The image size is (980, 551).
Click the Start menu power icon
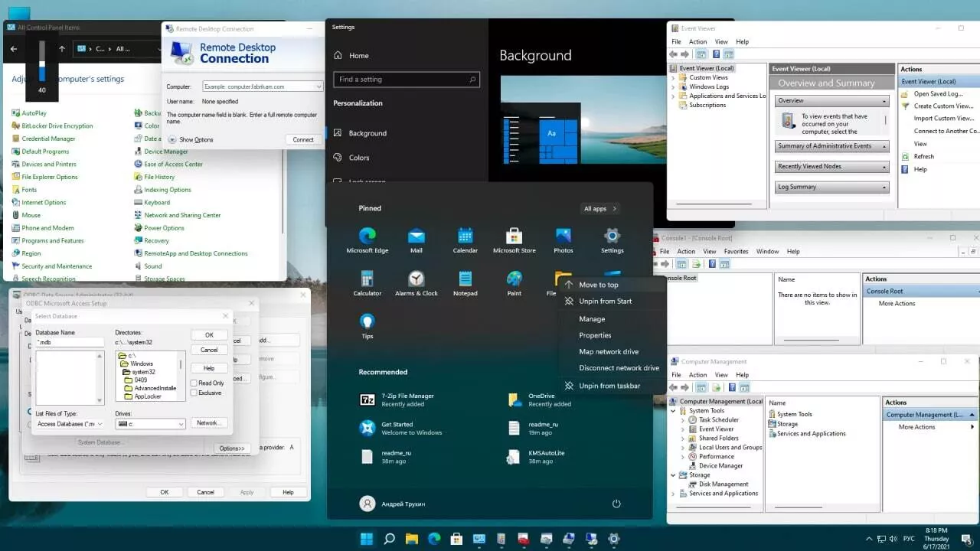tap(616, 504)
